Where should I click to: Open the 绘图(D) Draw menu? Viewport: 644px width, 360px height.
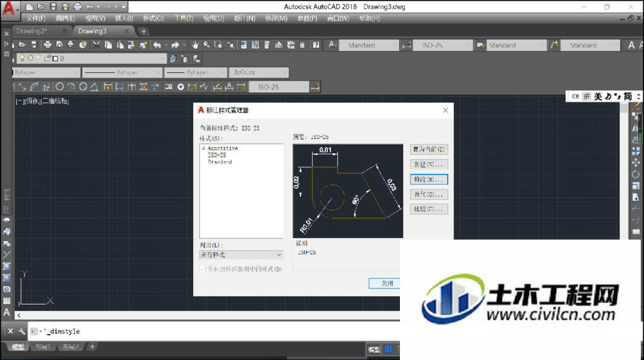coord(214,19)
